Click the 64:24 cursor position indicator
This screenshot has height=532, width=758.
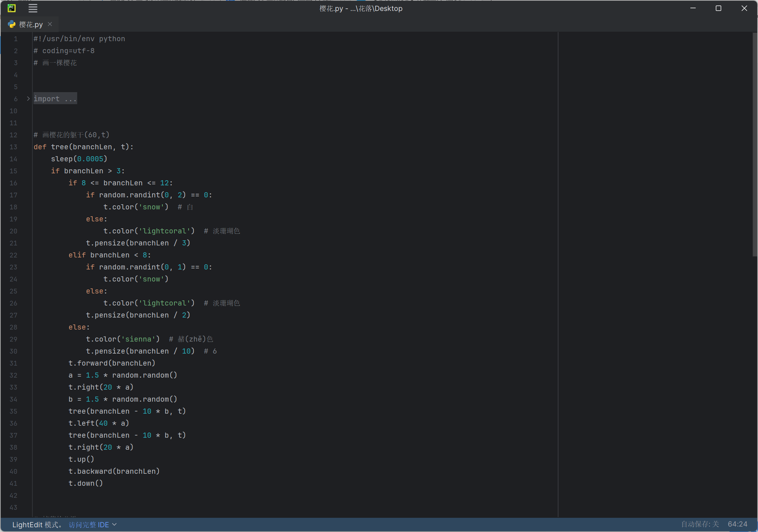pos(737,524)
